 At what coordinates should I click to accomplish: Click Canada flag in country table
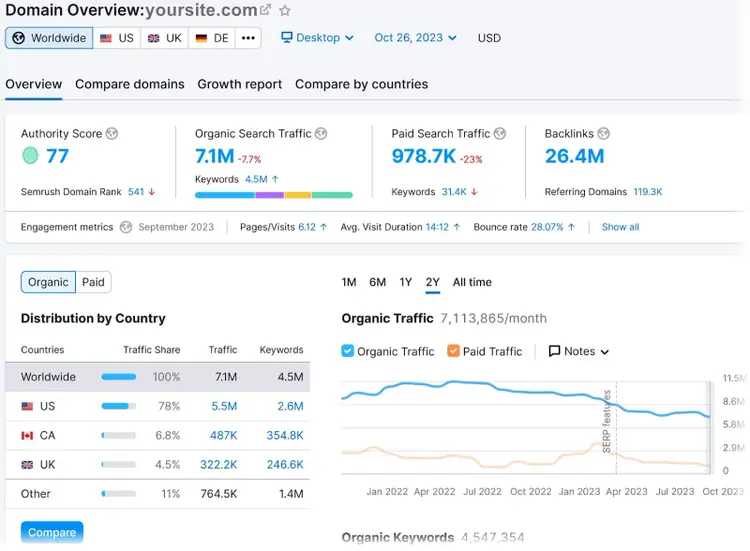tap(27, 435)
